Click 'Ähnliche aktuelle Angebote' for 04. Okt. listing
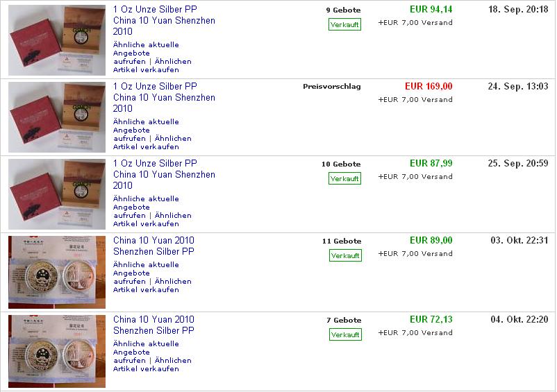Screen dimensions: 557x392 pyautogui.click(x=146, y=348)
